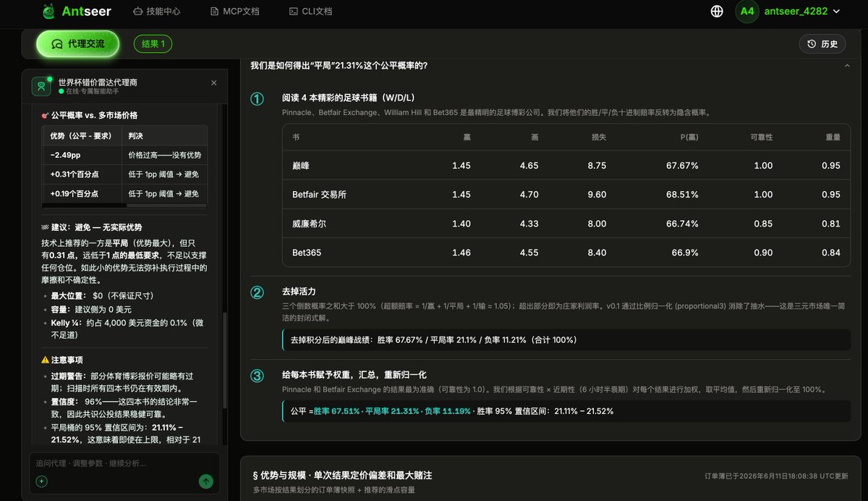This screenshot has width=868, height=501.
Task: Open CLI文档 page
Action: [310, 12]
